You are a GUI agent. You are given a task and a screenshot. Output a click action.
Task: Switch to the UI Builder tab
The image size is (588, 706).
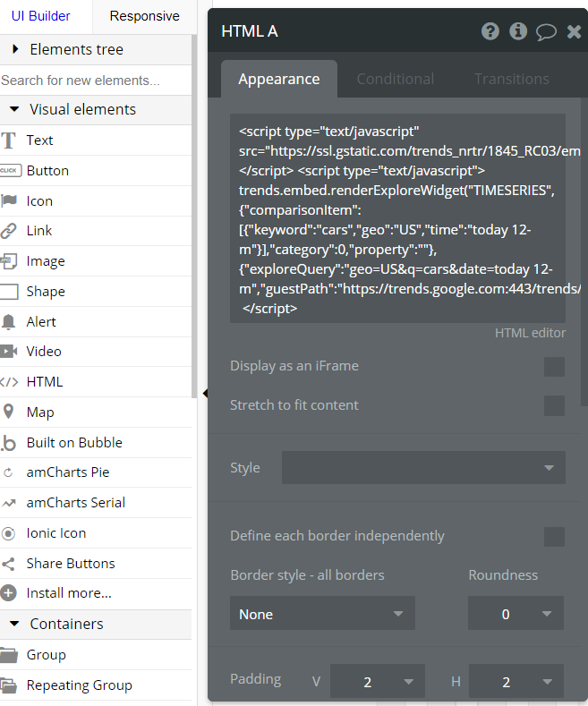tap(41, 16)
